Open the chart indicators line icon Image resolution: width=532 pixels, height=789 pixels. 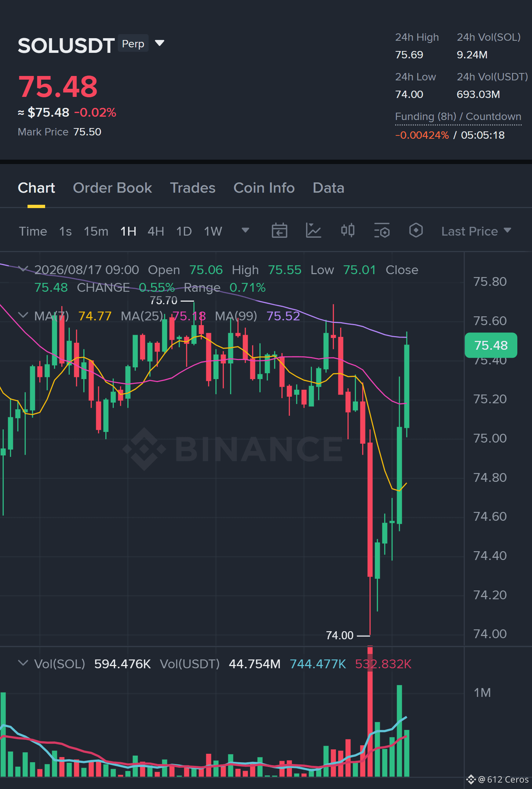point(314,231)
